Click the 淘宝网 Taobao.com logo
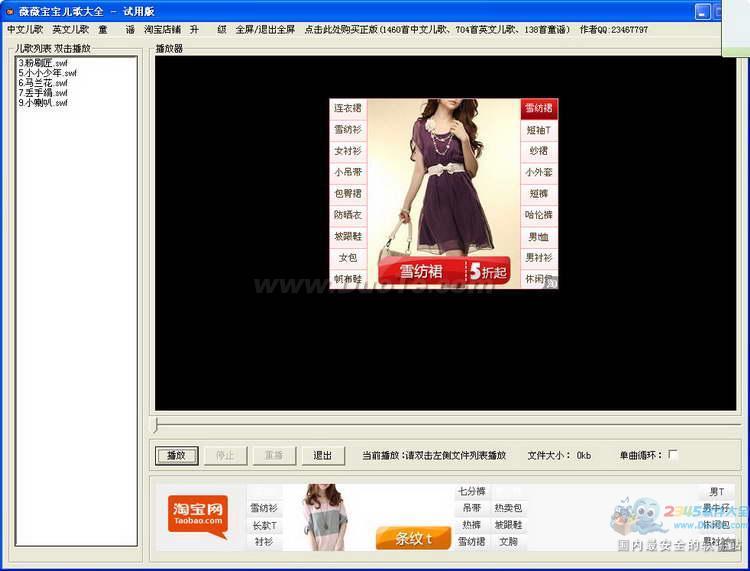750x571 pixels. pos(198,516)
